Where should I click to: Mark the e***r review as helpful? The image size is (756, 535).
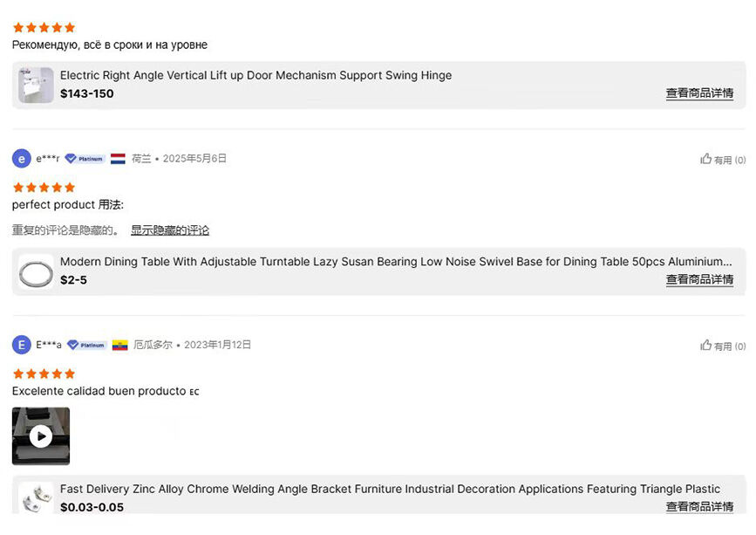click(723, 159)
